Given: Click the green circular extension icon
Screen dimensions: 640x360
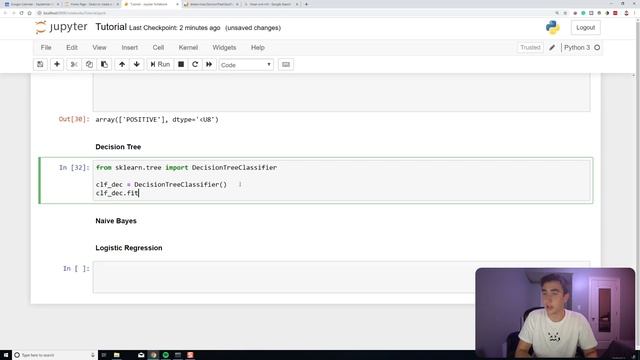Looking at the screenshot, I should click(583, 13).
